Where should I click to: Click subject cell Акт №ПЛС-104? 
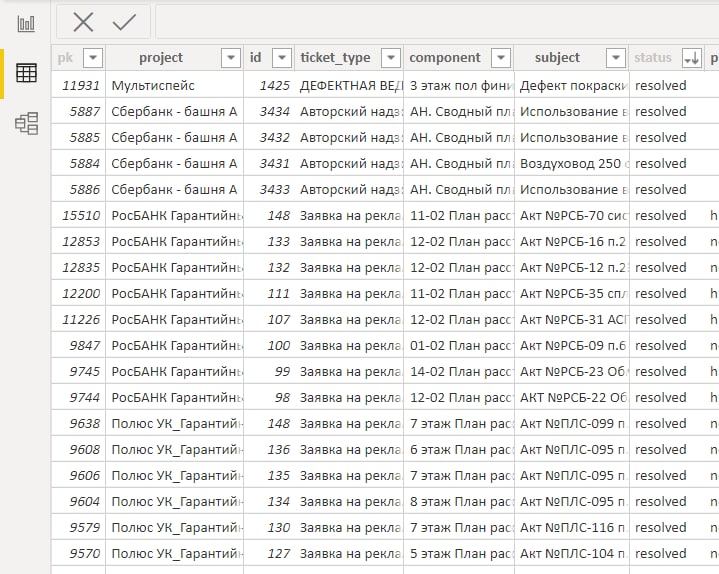point(572,553)
